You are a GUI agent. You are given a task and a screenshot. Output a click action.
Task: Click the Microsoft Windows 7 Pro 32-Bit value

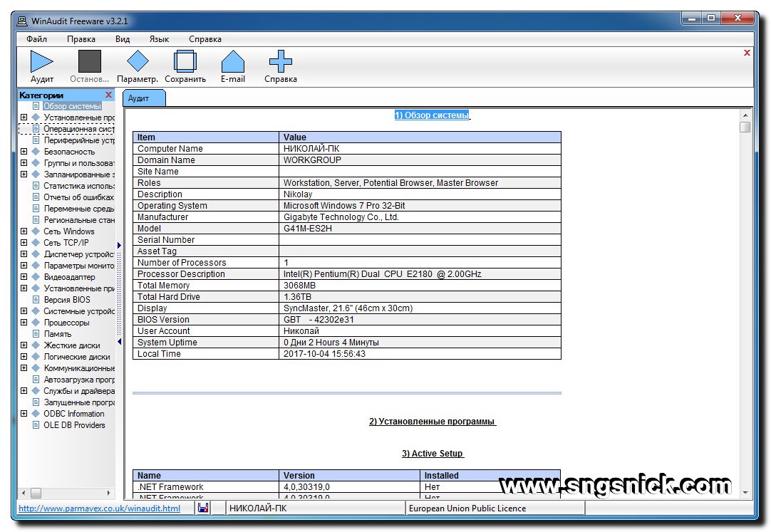point(344,205)
